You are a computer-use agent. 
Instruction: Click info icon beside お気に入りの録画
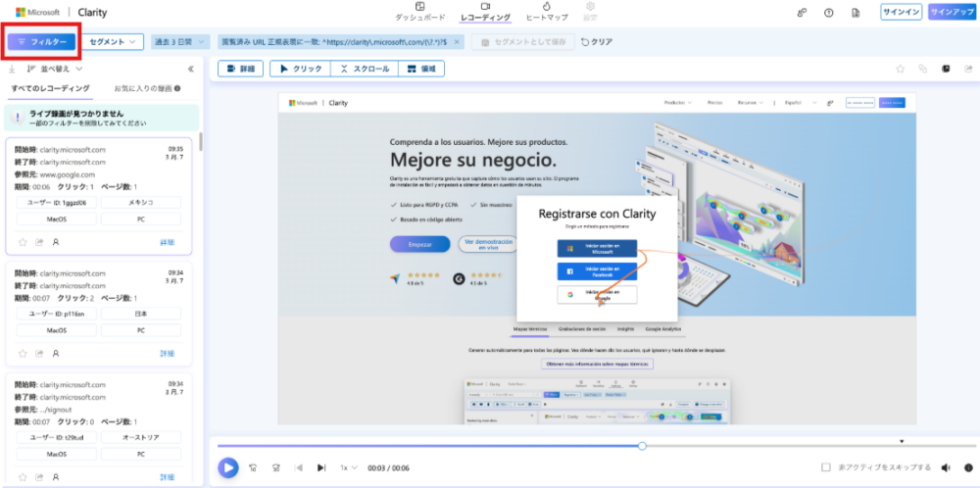coord(178,89)
